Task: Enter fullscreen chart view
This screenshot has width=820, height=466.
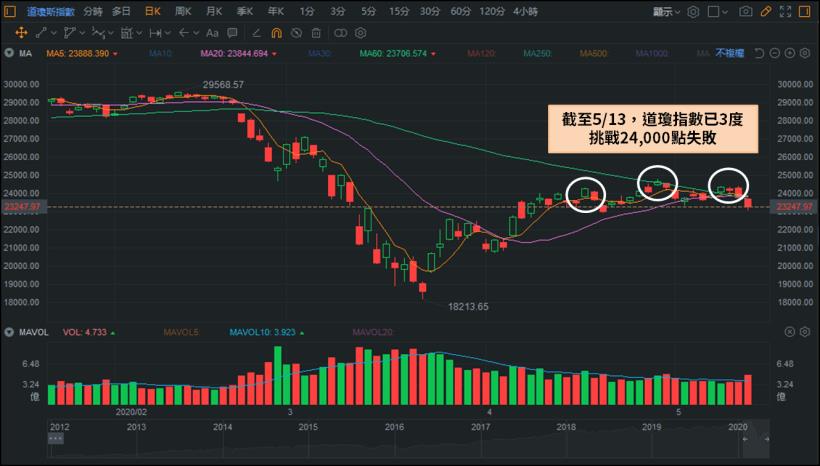Action: click(785, 12)
